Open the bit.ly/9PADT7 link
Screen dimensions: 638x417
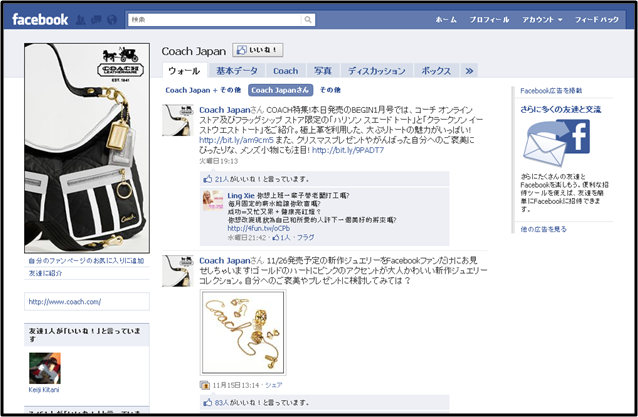(348, 150)
